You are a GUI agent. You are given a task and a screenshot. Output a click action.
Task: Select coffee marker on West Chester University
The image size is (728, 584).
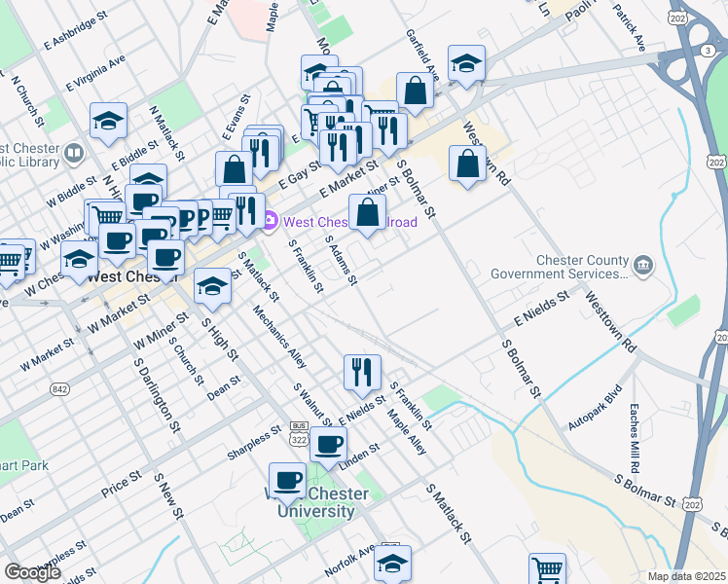287,482
